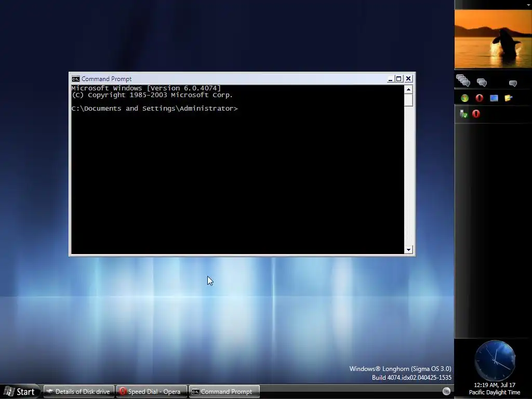Select Command Prompt taskbar button
The height and width of the screenshot is (399, 532).
pyautogui.click(x=224, y=392)
